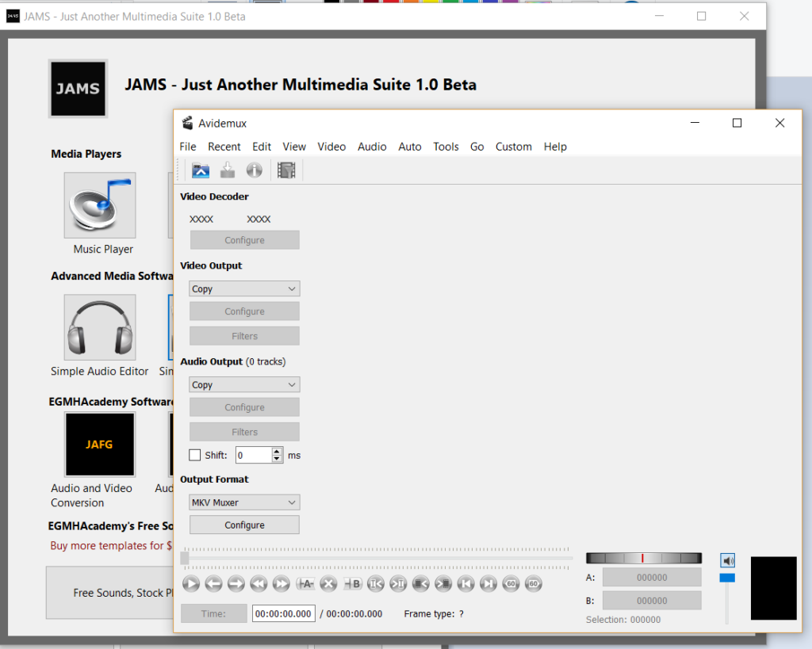Skip backward 60 seconds
The width and height of the screenshot is (812, 649).
tap(511, 584)
